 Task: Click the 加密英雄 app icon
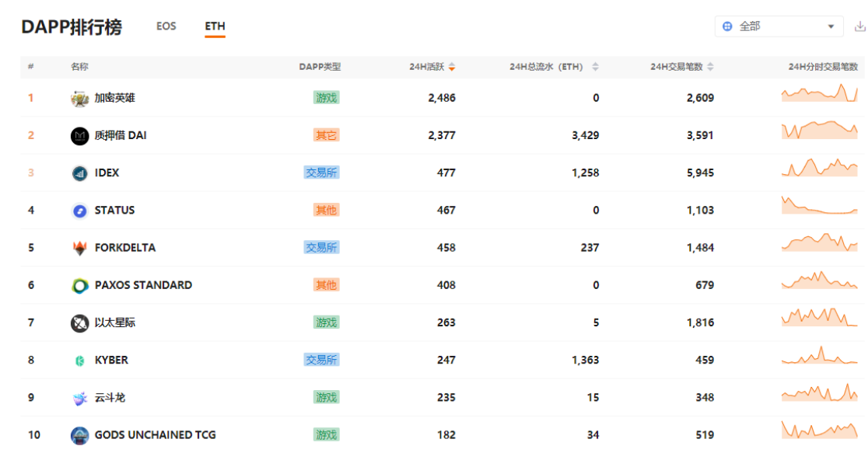(79, 99)
